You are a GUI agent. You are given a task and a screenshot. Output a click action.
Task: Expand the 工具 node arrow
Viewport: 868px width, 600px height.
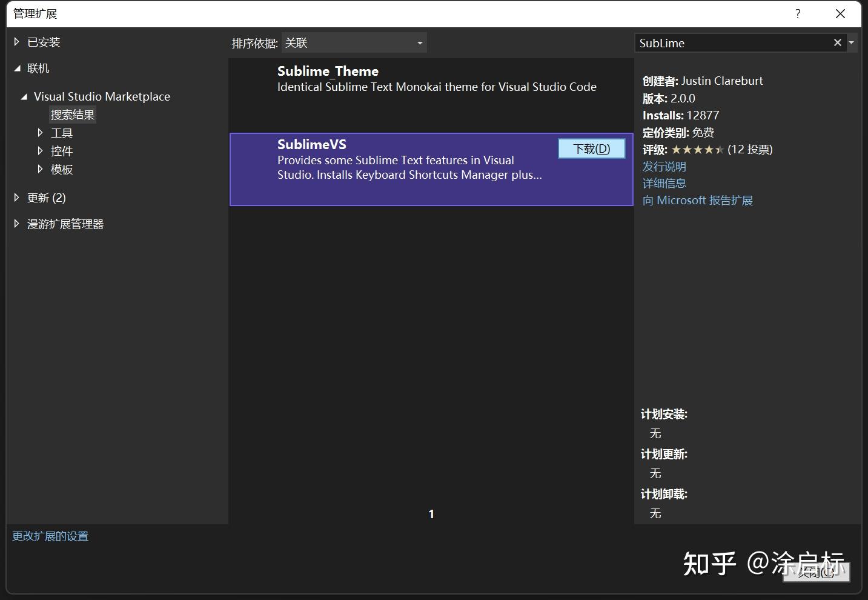(x=40, y=133)
